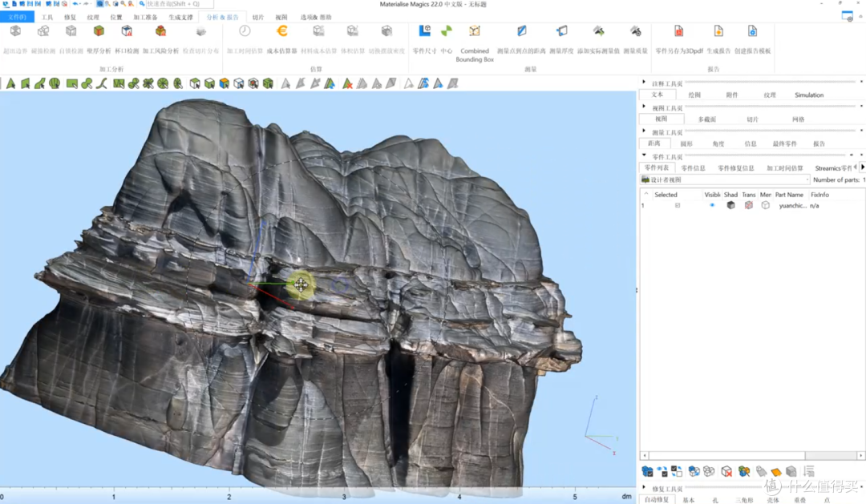Click the Selected column header
Viewport: 866px width, 504px height.
(666, 195)
